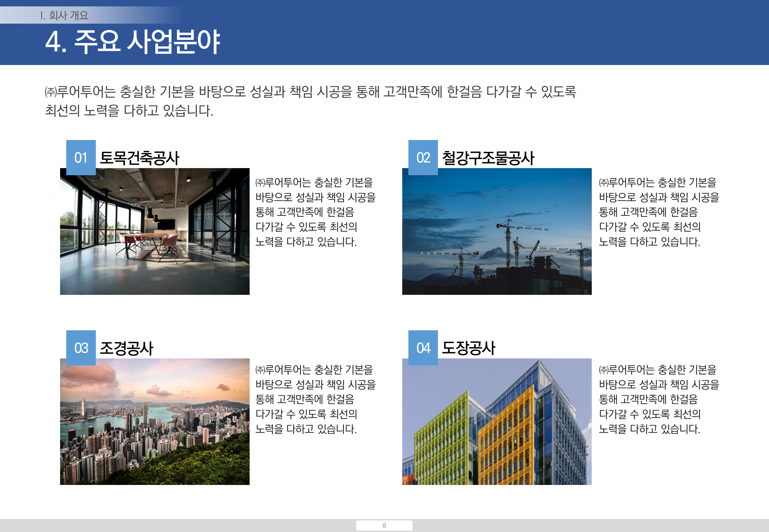Select the colorful building photo under 도장공사
The image size is (769, 532).
497,422
